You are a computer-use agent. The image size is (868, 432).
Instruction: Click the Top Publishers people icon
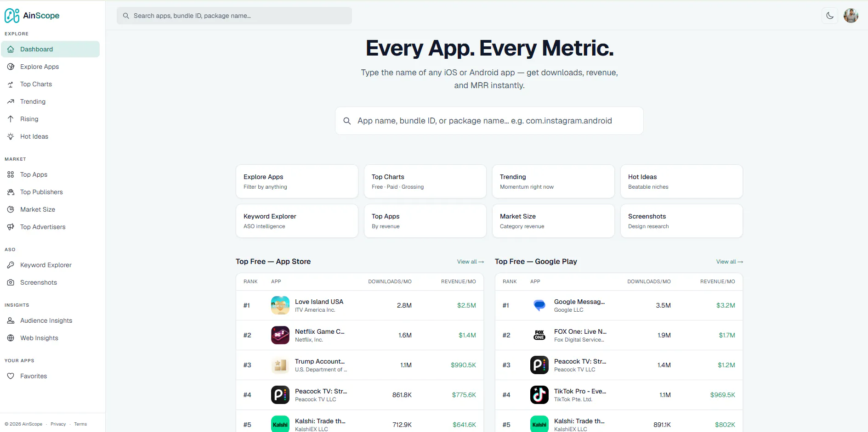pyautogui.click(x=11, y=192)
